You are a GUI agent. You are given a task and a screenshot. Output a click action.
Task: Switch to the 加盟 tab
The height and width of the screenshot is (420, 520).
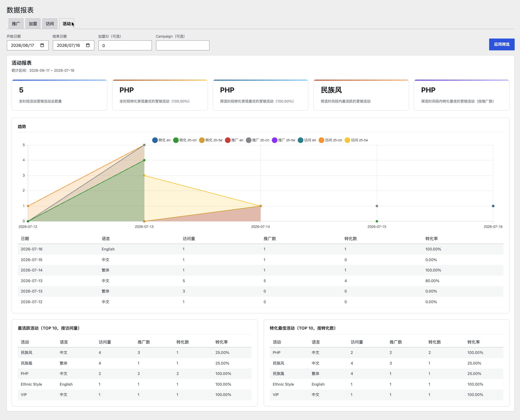coord(33,24)
